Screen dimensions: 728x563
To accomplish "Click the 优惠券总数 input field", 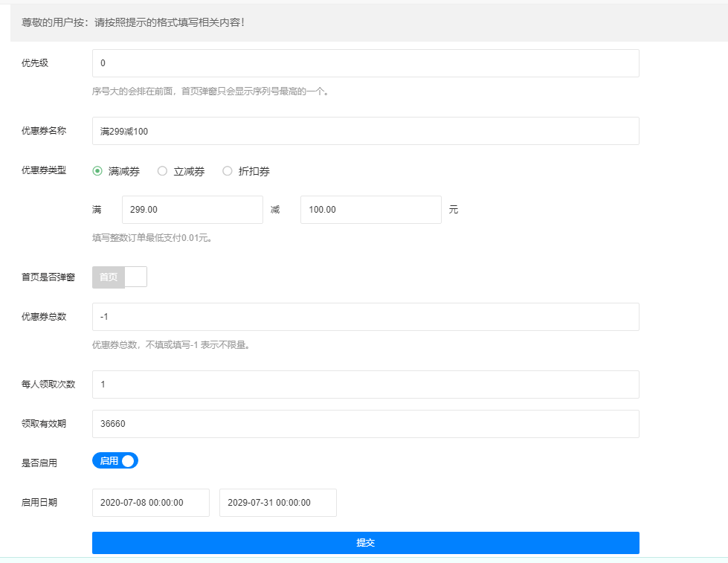I will pyautogui.click(x=365, y=317).
